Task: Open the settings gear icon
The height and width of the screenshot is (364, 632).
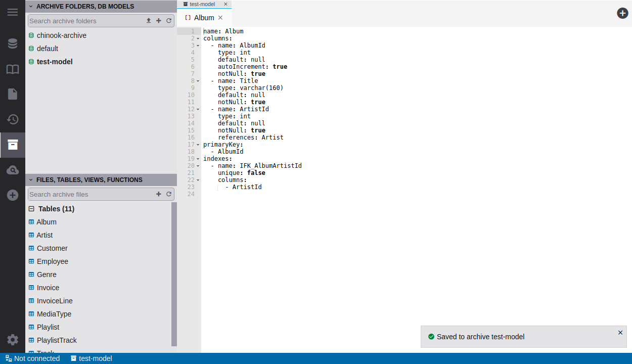Action: (13, 340)
